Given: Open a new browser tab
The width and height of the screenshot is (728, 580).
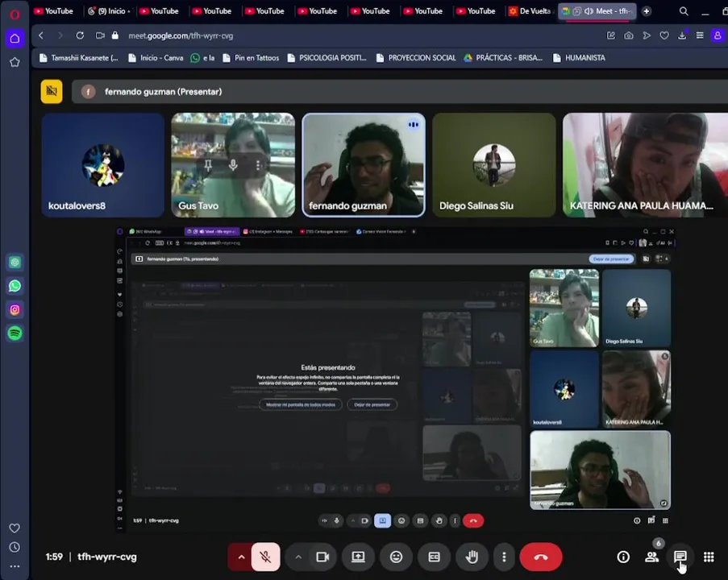Looking at the screenshot, I should click(647, 11).
